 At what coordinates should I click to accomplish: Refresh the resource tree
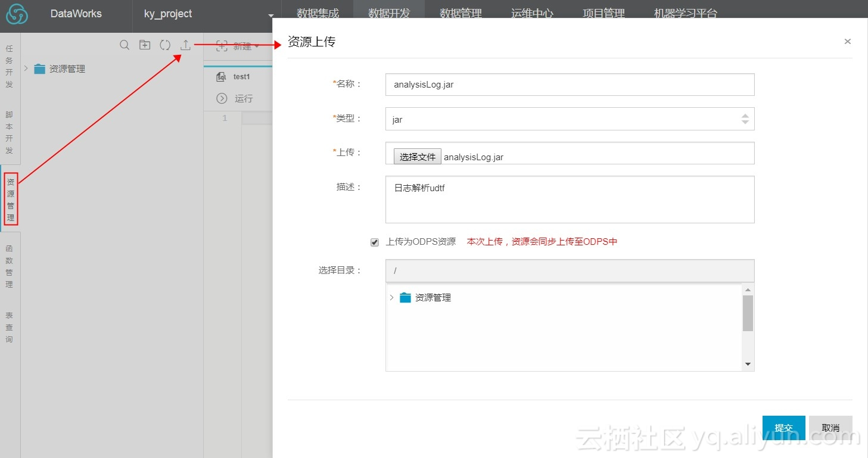165,45
